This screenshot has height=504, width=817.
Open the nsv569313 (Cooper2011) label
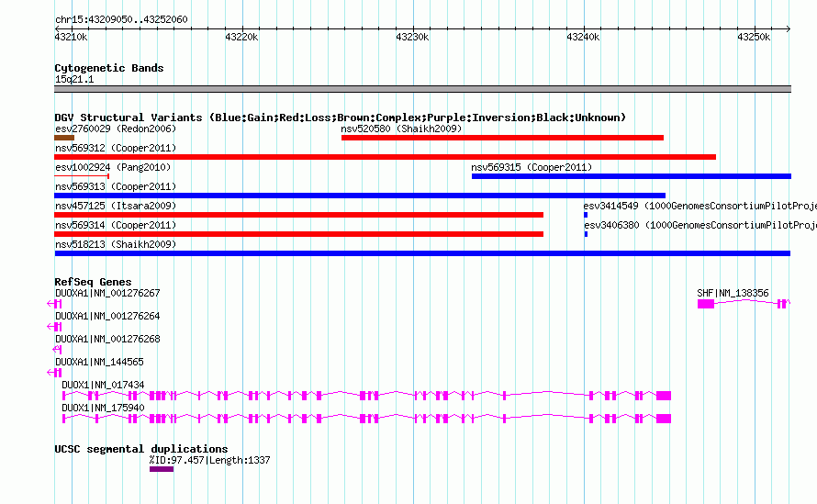pos(116,186)
